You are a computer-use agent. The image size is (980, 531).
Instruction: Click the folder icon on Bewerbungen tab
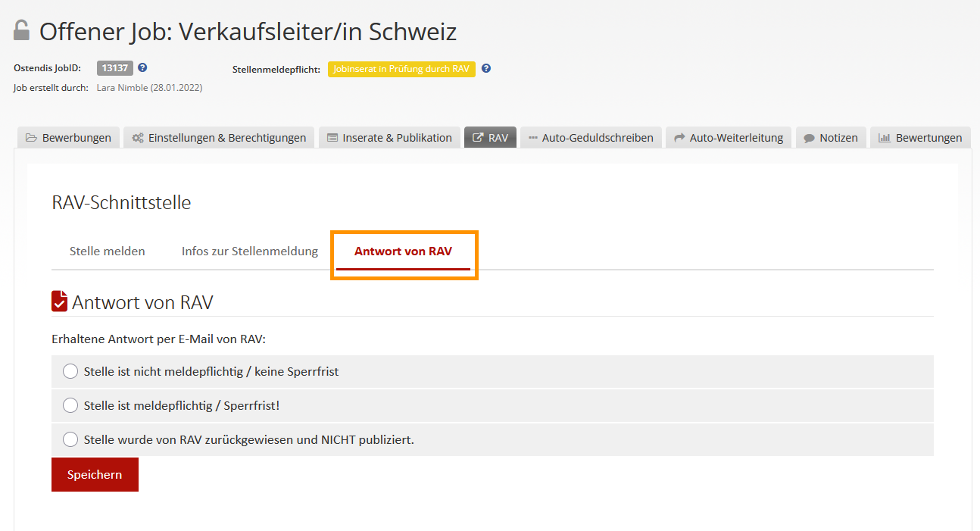[31, 138]
